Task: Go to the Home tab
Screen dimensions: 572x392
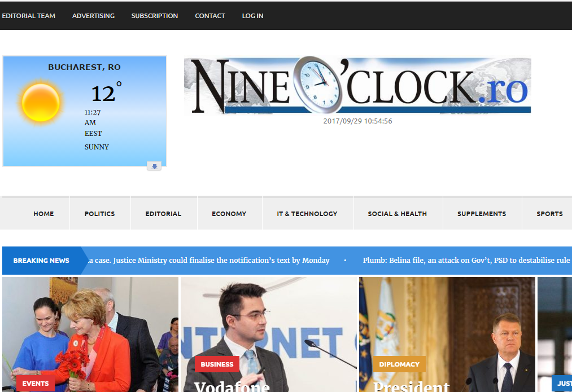Action: [x=43, y=214]
